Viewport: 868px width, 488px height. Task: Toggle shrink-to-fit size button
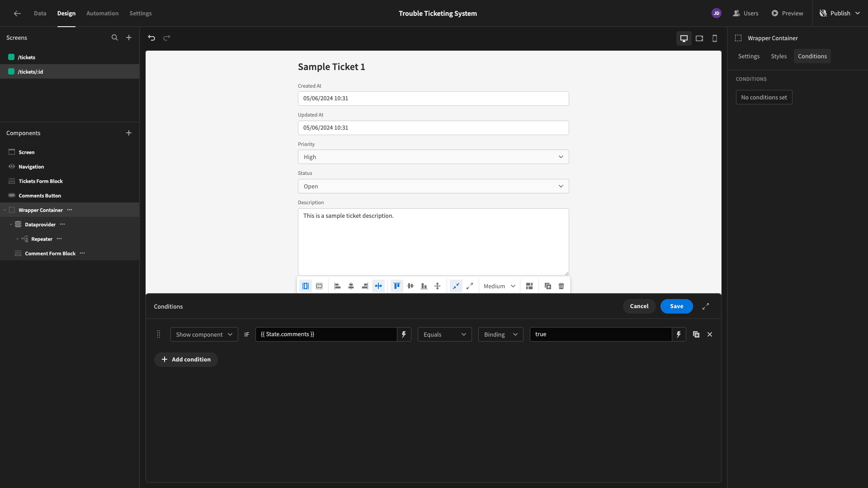pyautogui.click(x=456, y=286)
